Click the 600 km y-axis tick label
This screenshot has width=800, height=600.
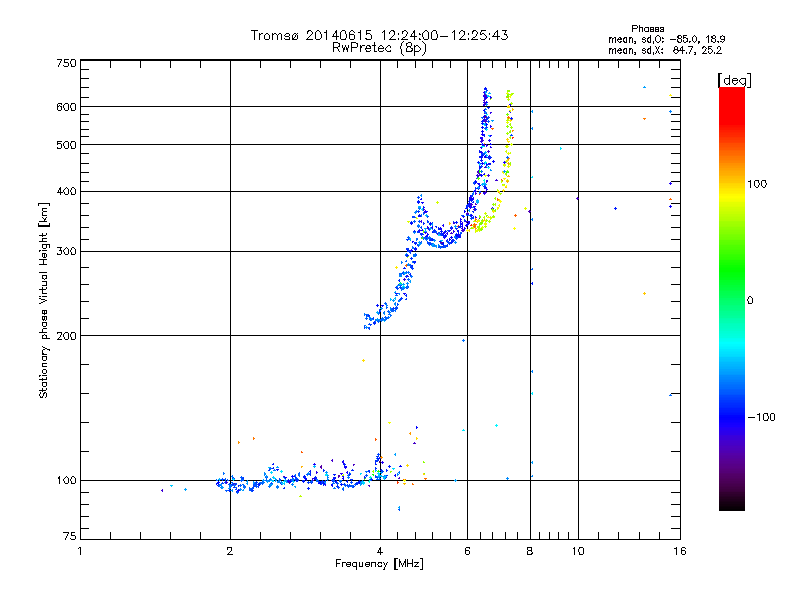66,107
